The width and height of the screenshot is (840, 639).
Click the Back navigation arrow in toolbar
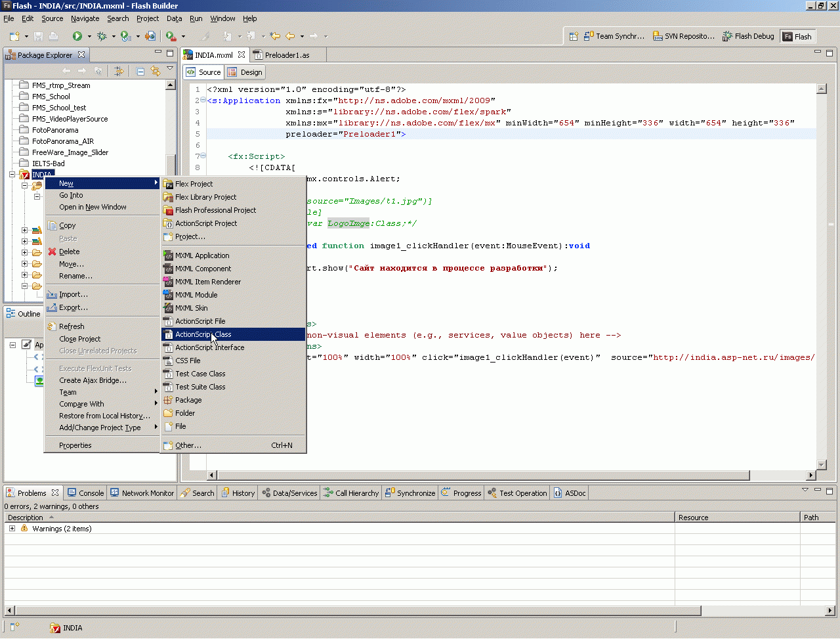click(289, 36)
